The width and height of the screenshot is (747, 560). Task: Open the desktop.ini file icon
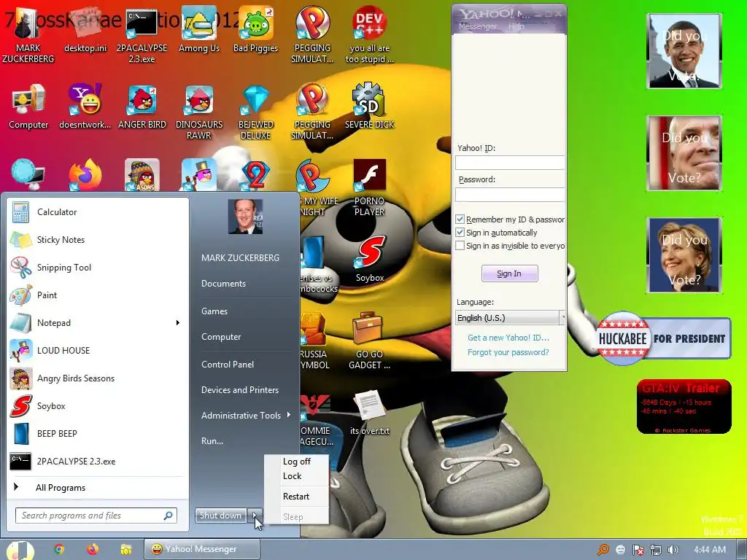(86, 29)
